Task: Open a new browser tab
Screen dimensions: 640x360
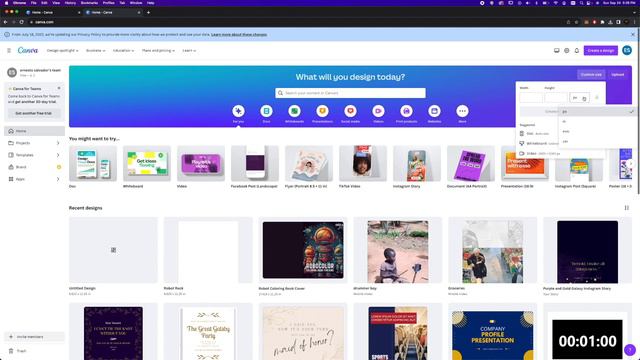Action: point(148,13)
